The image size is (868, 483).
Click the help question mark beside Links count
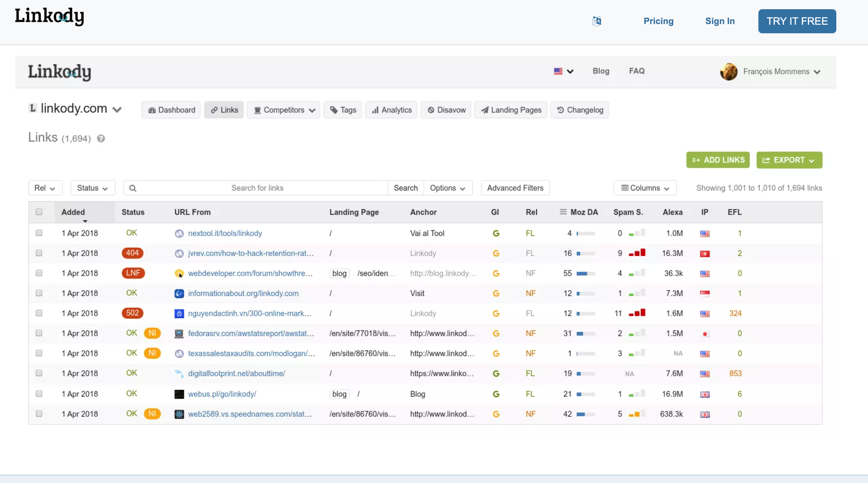[101, 138]
